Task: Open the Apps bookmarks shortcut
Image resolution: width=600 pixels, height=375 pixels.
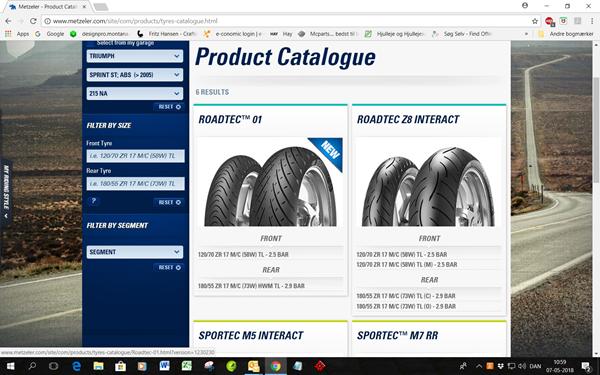Action: (x=18, y=34)
